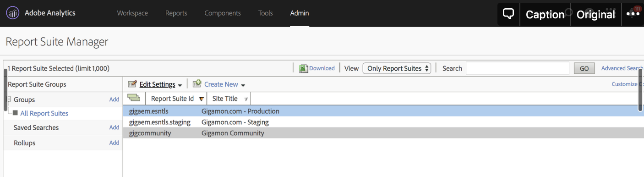Click the Download link
The image size is (644, 177).
(x=322, y=68)
